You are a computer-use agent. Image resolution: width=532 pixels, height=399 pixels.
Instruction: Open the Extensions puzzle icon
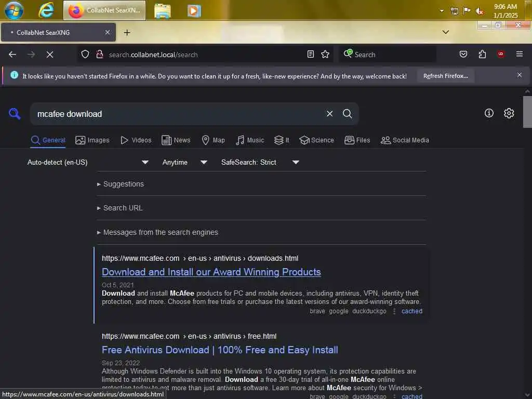point(482,54)
